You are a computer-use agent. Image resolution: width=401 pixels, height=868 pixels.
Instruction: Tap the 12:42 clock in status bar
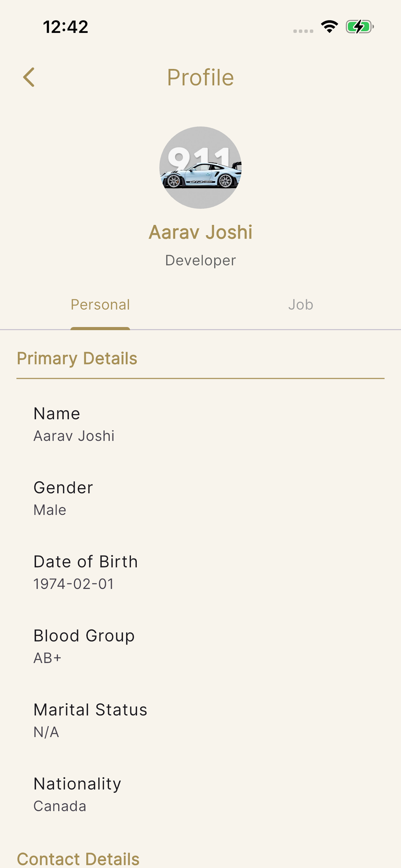[66, 26]
